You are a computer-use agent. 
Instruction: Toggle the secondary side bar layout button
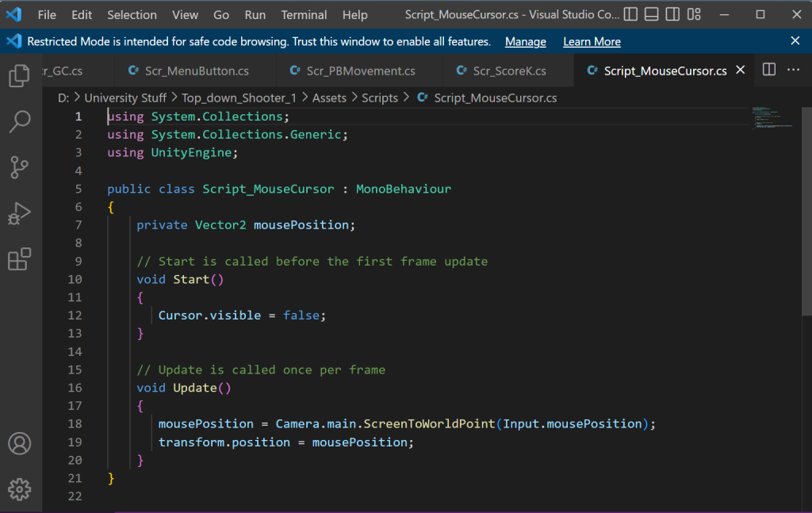(672, 14)
